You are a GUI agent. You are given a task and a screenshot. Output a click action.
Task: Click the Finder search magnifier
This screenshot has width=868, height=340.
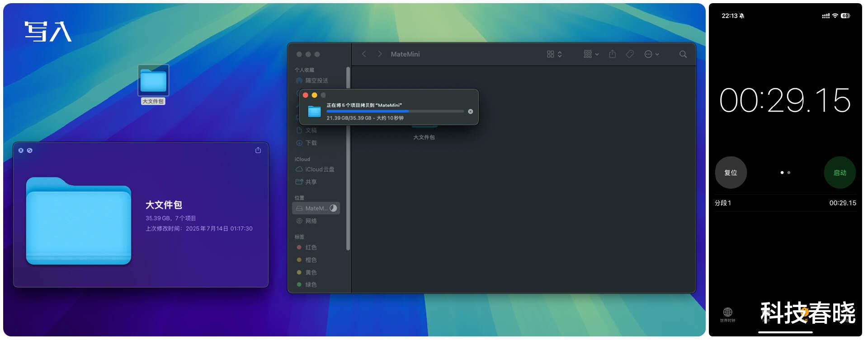tap(683, 54)
